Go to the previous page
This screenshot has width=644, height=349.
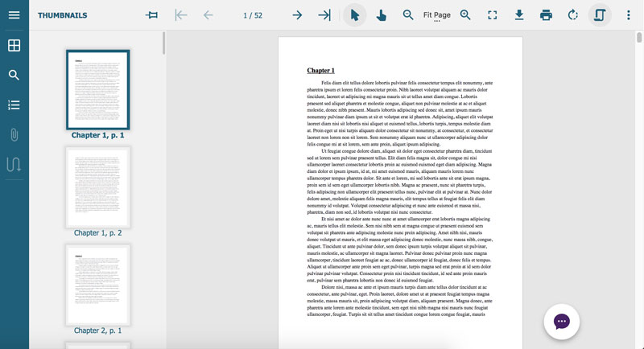[208, 15]
